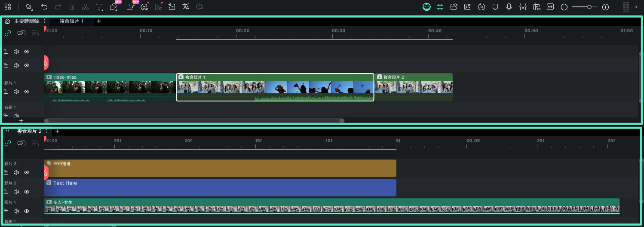Mute the 影片 3 track in 複合短片 2
Screen dimensions: 644x227
[x=16, y=172]
